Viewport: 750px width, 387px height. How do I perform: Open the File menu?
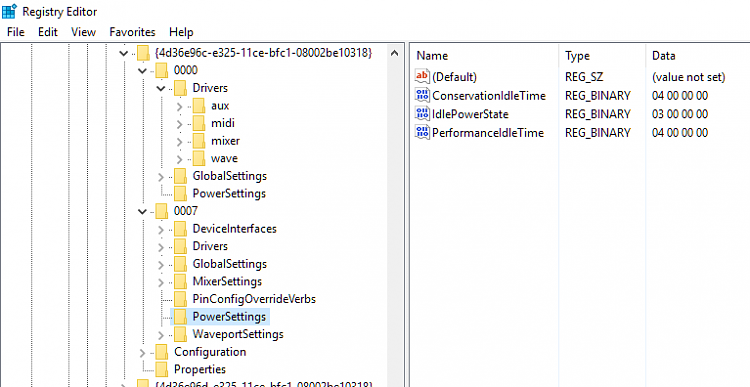(15, 32)
